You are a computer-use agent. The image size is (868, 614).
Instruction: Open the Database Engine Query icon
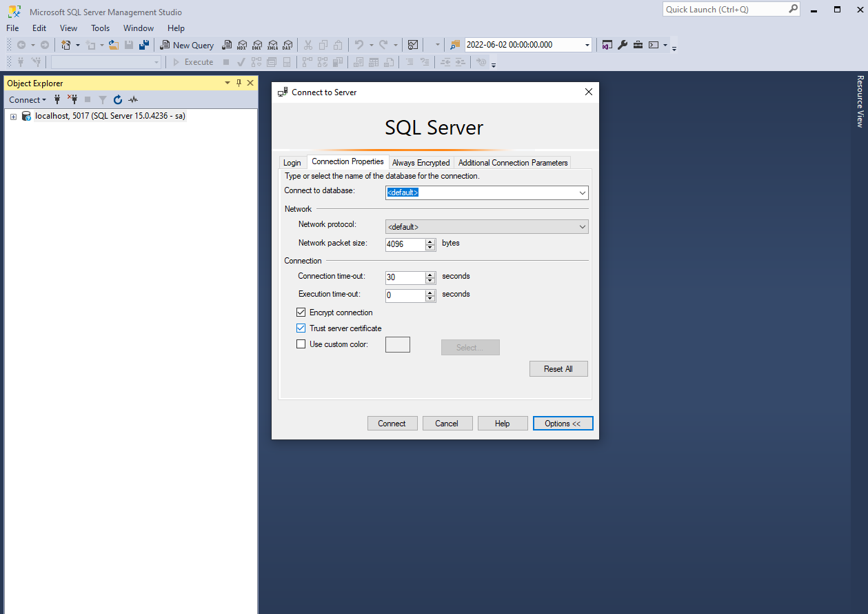(227, 45)
